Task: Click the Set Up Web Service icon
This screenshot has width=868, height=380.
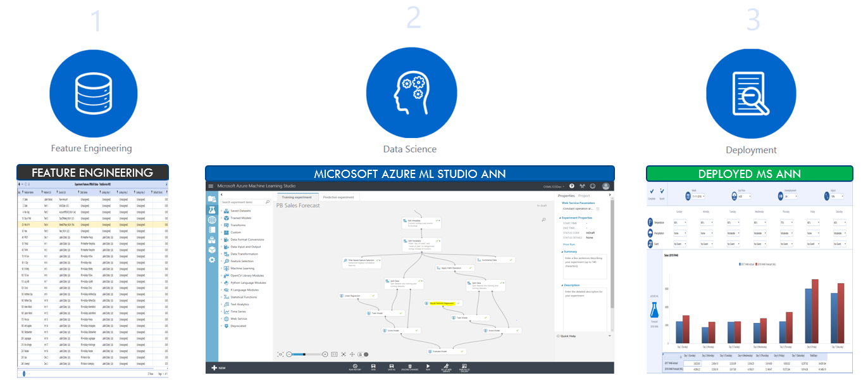Action: pyautogui.click(x=445, y=366)
